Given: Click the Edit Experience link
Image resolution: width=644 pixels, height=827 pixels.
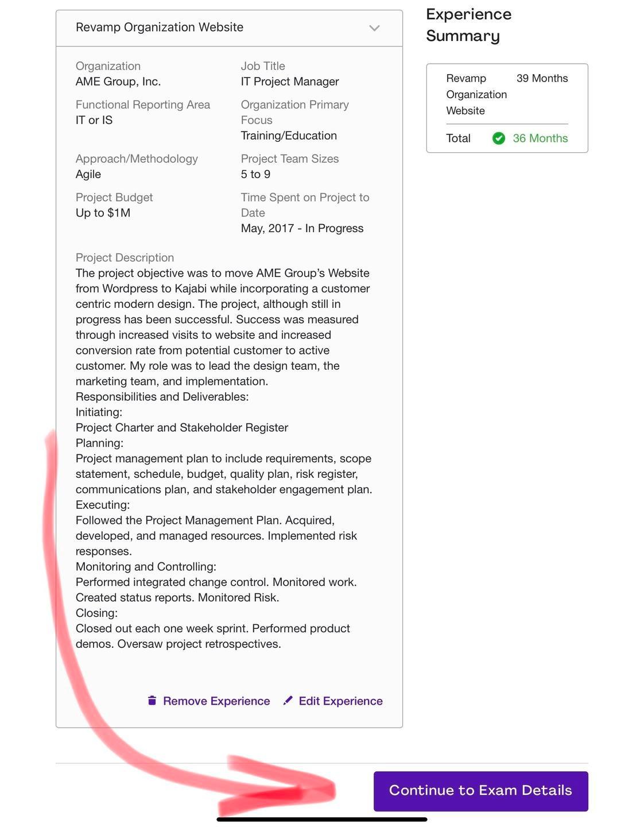Looking at the screenshot, I should tap(341, 701).
